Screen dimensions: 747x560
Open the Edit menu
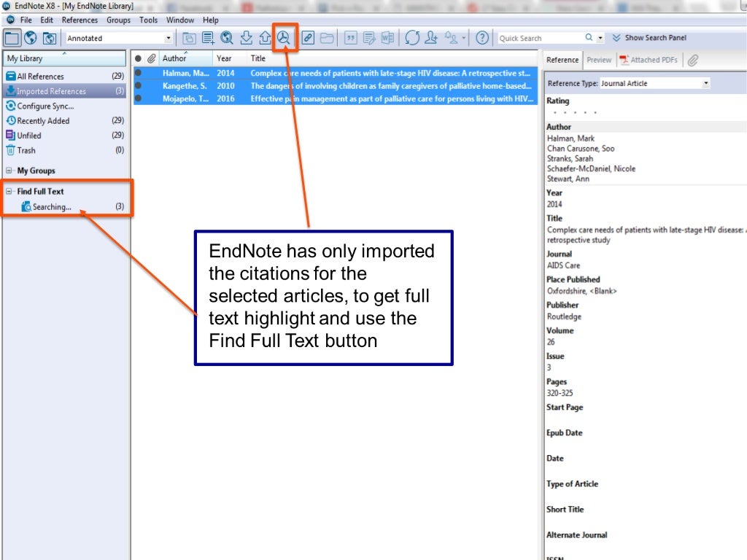[47, 20]
